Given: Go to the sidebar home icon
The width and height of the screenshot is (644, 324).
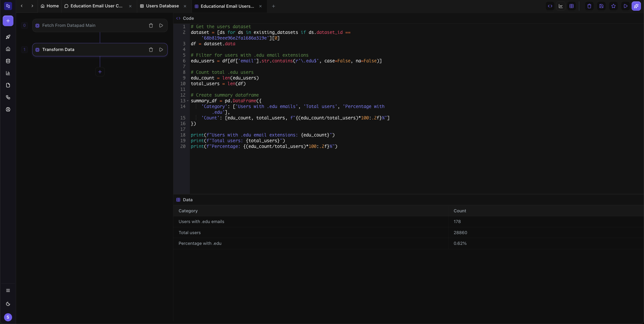Looking at the screenshot, I should (x=8, y=49).
